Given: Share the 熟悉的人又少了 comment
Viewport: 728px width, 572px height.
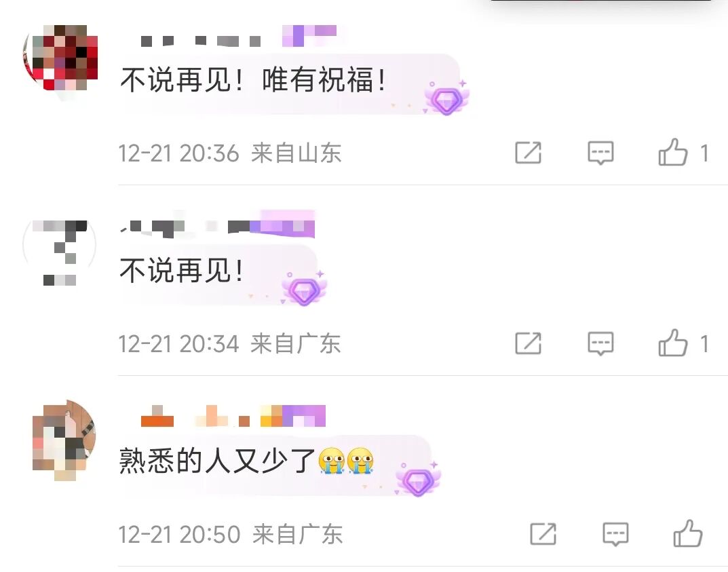Looking at the screenshot, I should 543,533.
